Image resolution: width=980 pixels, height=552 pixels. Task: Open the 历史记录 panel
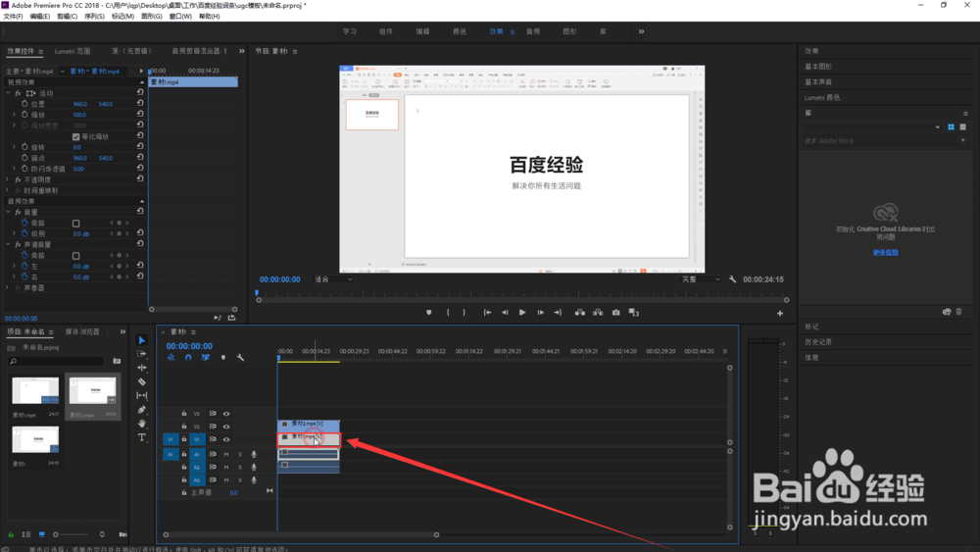click(818, 342)
